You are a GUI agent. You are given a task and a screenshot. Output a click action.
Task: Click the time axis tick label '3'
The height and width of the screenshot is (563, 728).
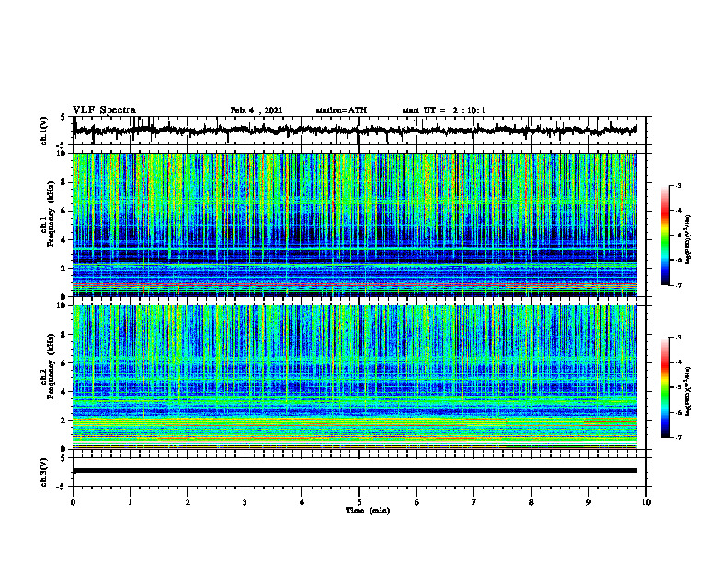pyautogui.click(x=245, y=502)
